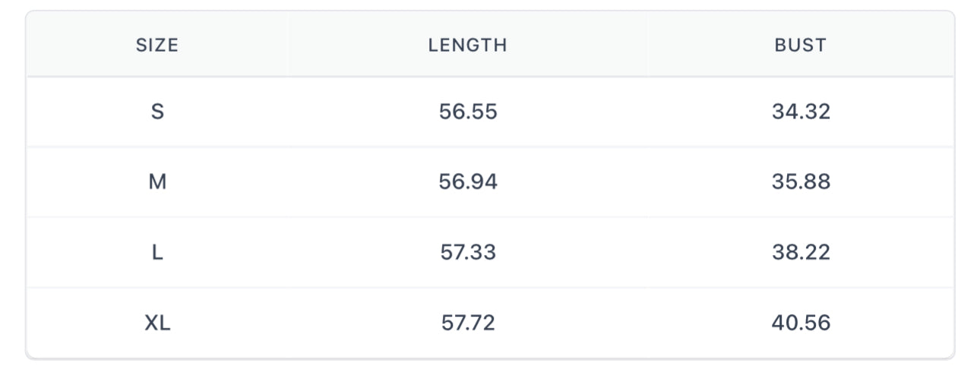Click the LENGTH column header
Viewport: 980px width, 372px height.
pos(467,46)
